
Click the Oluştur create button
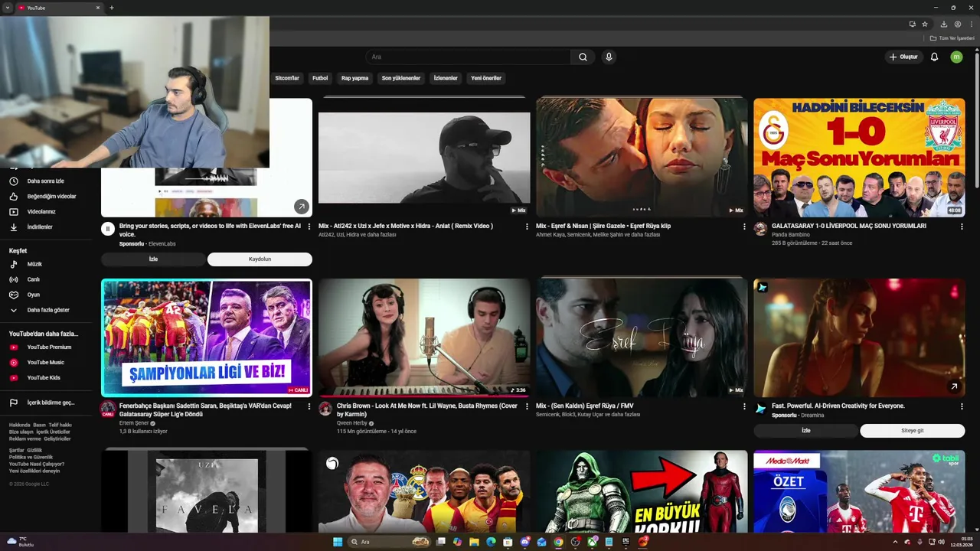pyautogui.click(x=904, y=57)
